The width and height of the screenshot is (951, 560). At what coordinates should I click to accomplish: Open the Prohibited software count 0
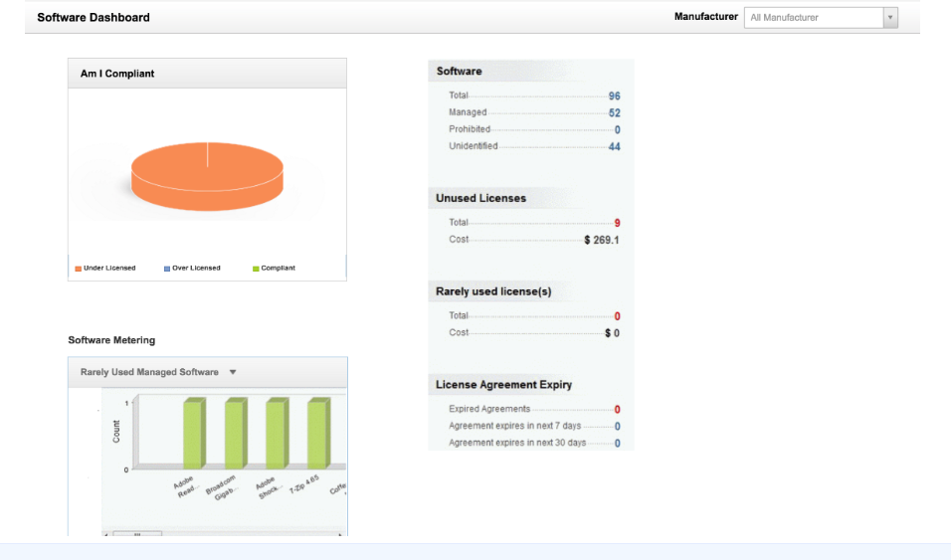pos(617,130)
